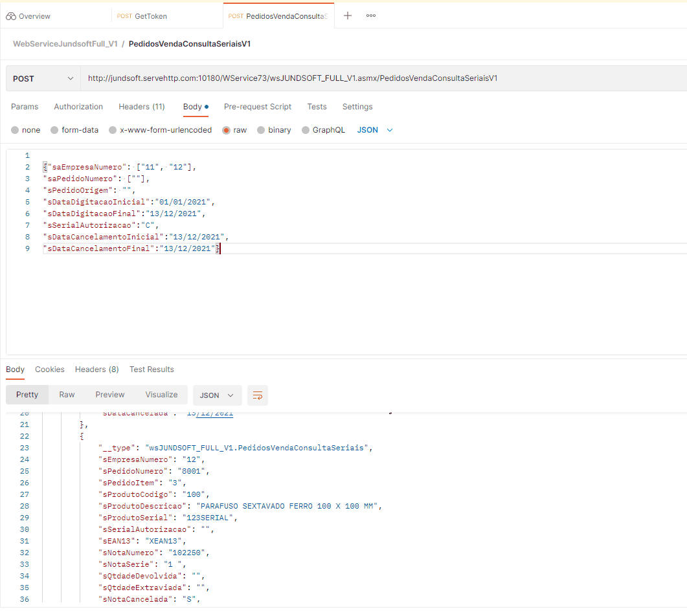Click the Overview binoculars icon
This screenshot has width=687, height=616.
11,16
